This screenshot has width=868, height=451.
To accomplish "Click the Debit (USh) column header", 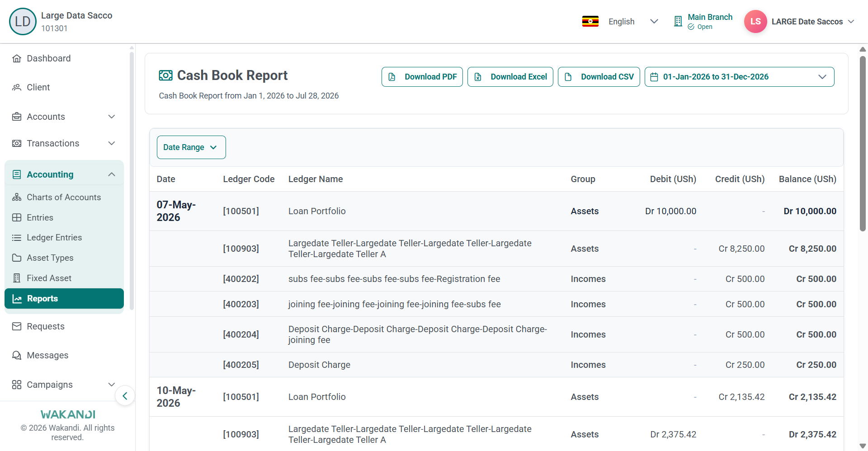I will point(673,179).
